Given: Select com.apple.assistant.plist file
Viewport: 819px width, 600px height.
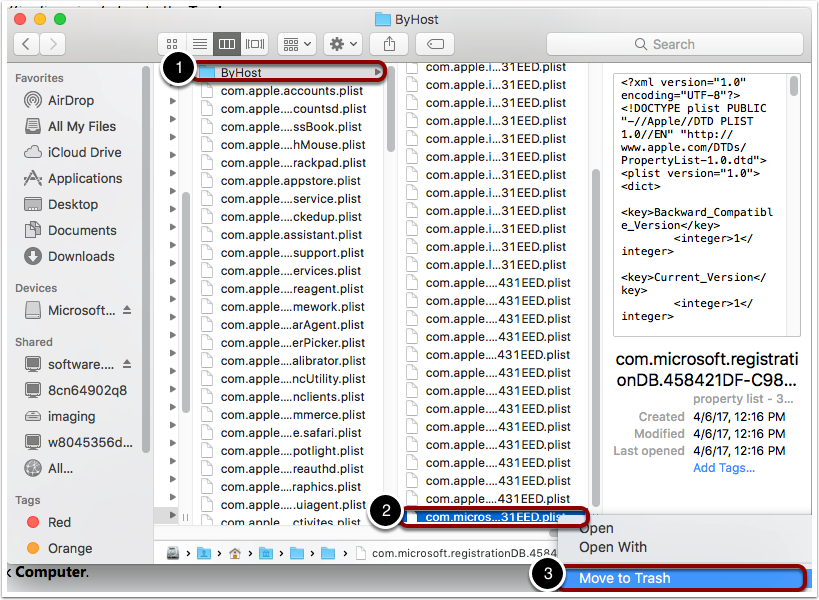Looking at the screenshot, I should (x=291, y=235).
